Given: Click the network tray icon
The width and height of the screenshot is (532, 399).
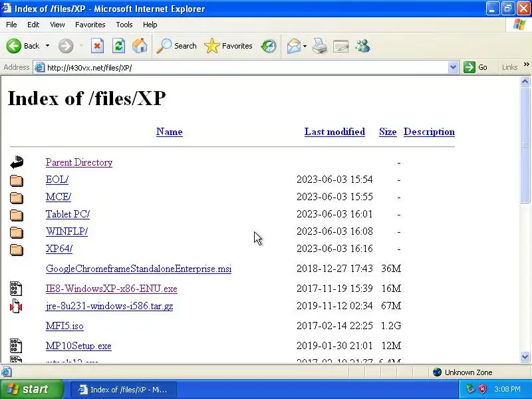Looking at the screenshot, I should tap(470, 389).
